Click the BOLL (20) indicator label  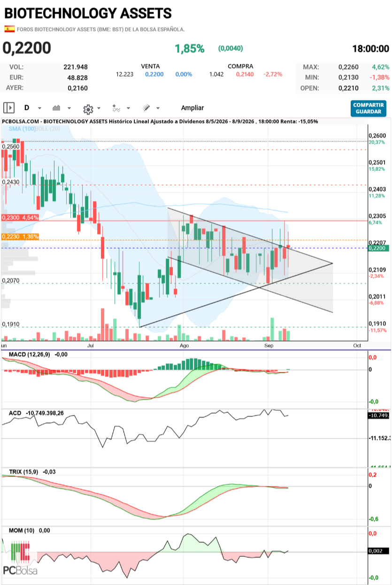click(47, 129)
